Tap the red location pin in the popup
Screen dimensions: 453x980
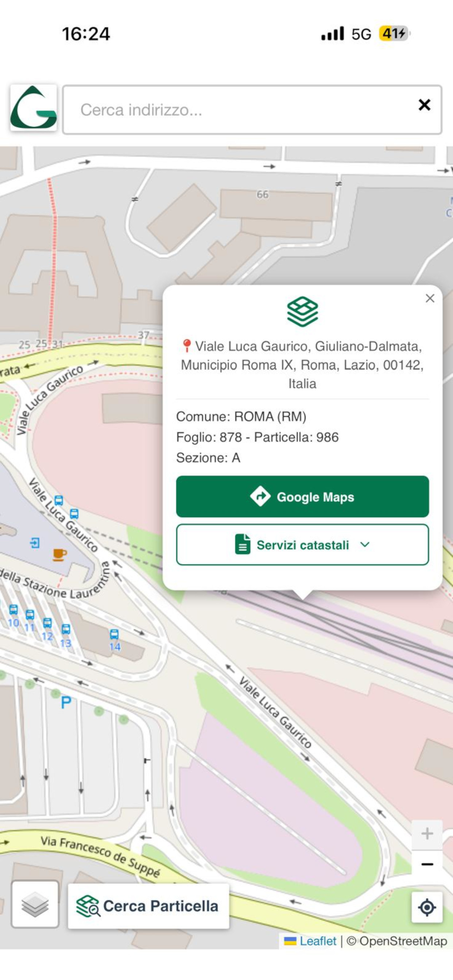186,345
